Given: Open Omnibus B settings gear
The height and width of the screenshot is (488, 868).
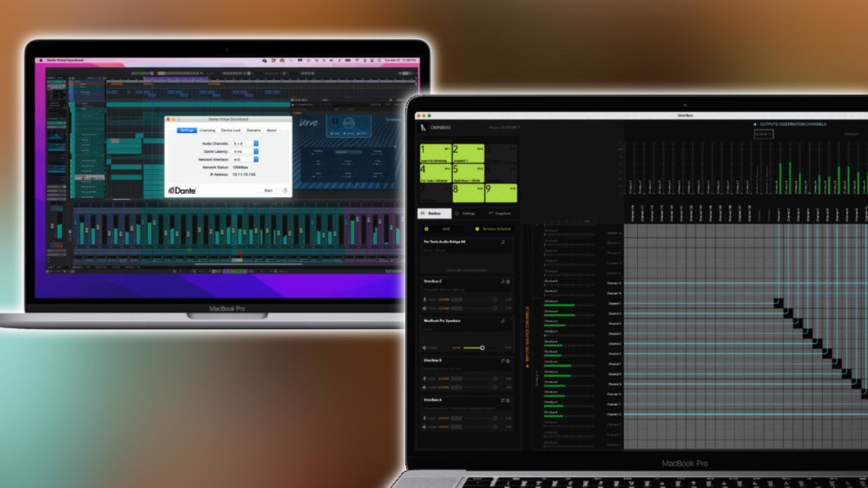Looking at the screenshot, I should [x=508, y=360].
